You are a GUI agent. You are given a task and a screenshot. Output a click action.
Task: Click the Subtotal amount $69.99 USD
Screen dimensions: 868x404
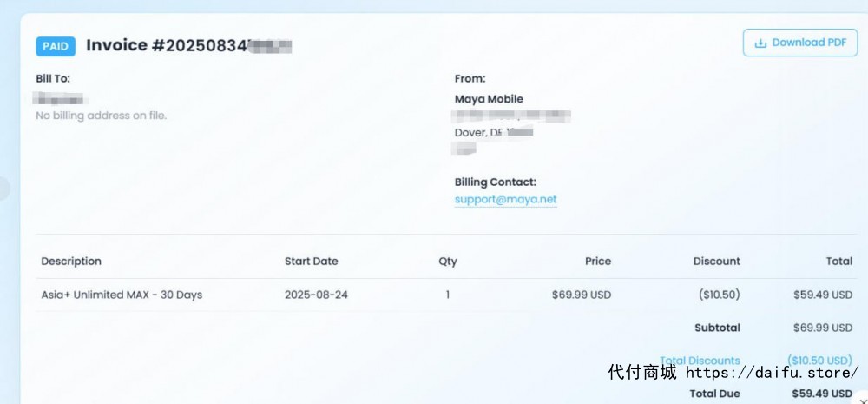click(x=823, y=328)
